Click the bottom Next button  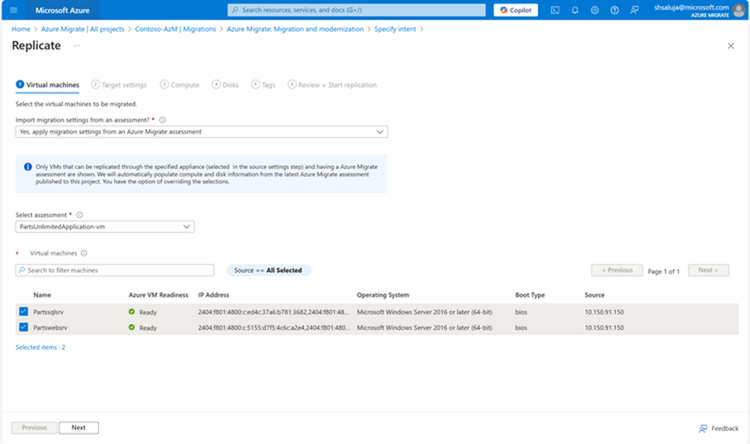(x=79, y=428)
